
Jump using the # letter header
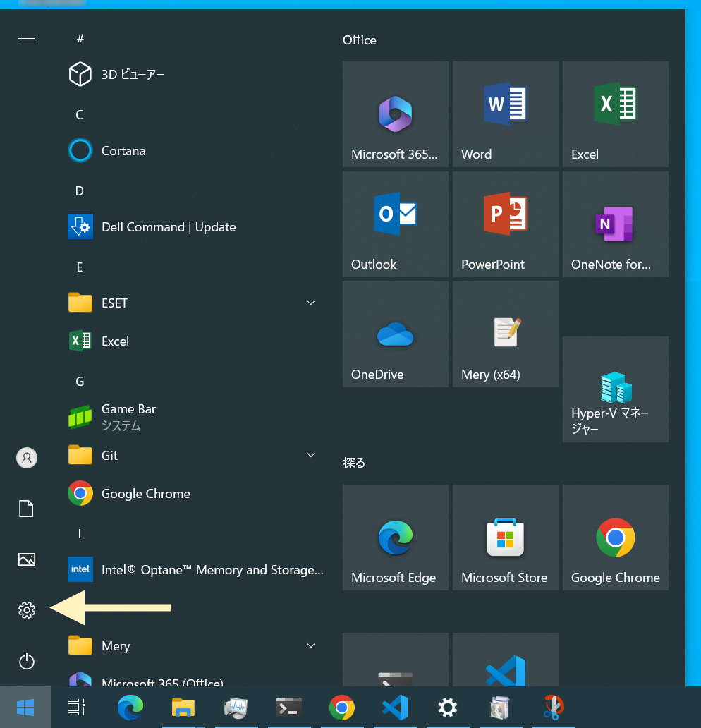point(80,38)
